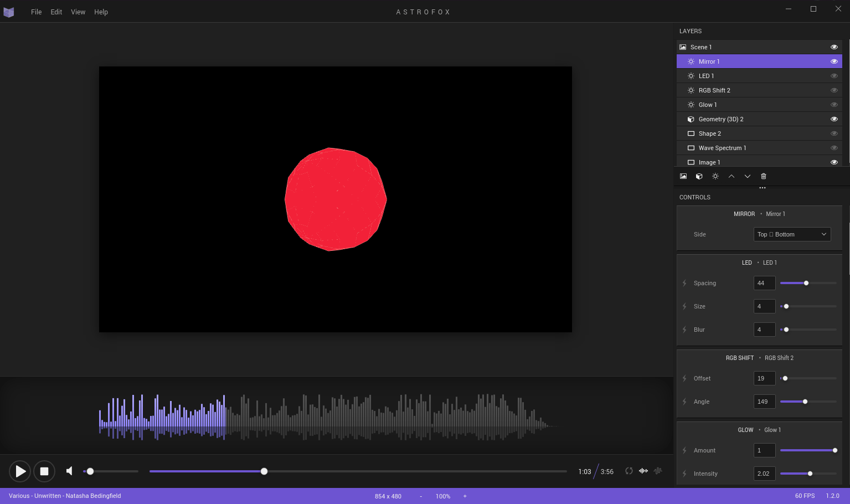Screen dimensions: 850x504
Task: Play the audio track
Action: 20,471
